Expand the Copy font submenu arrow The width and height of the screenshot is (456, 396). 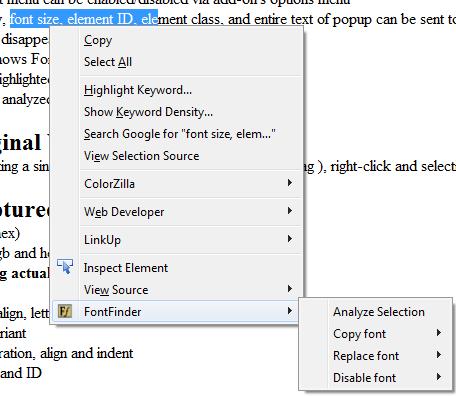point(439,333)
